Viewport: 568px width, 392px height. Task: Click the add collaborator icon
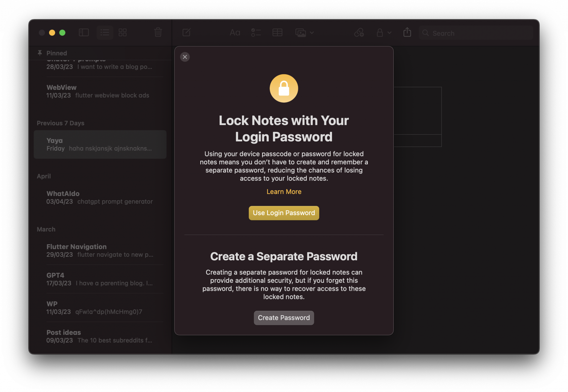tap(359, 33)
